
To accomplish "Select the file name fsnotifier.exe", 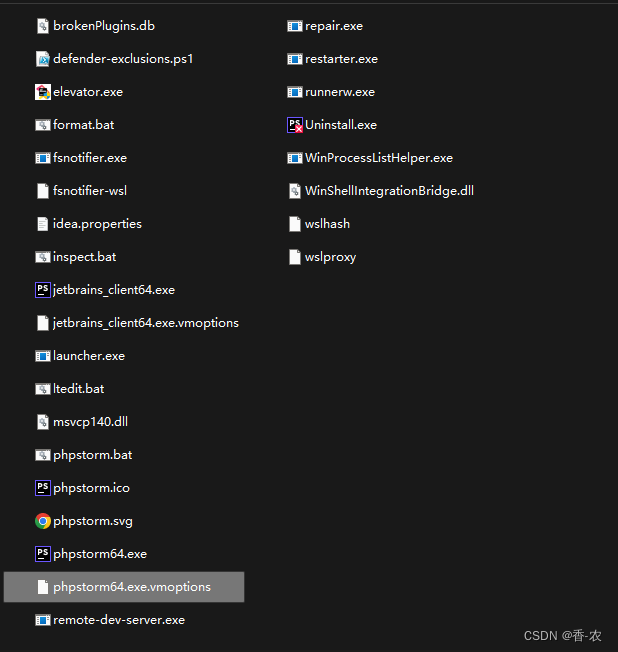I will coord(90,158).
